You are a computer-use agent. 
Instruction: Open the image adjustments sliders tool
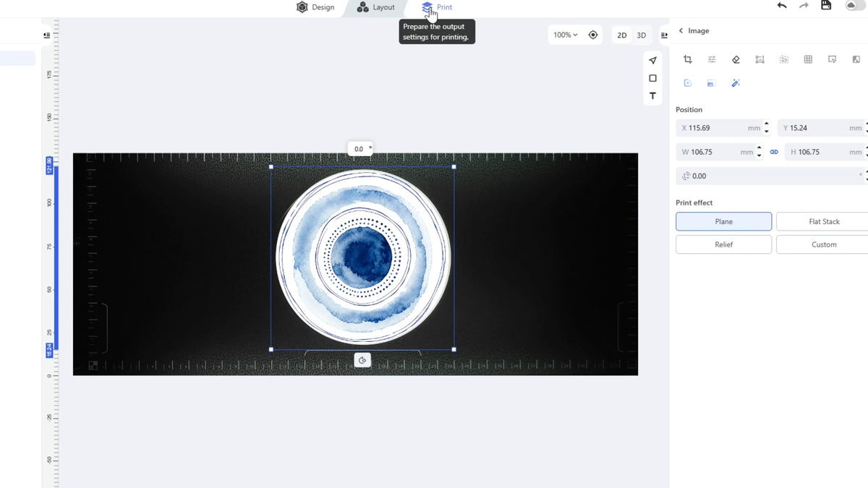click(712, 59)
